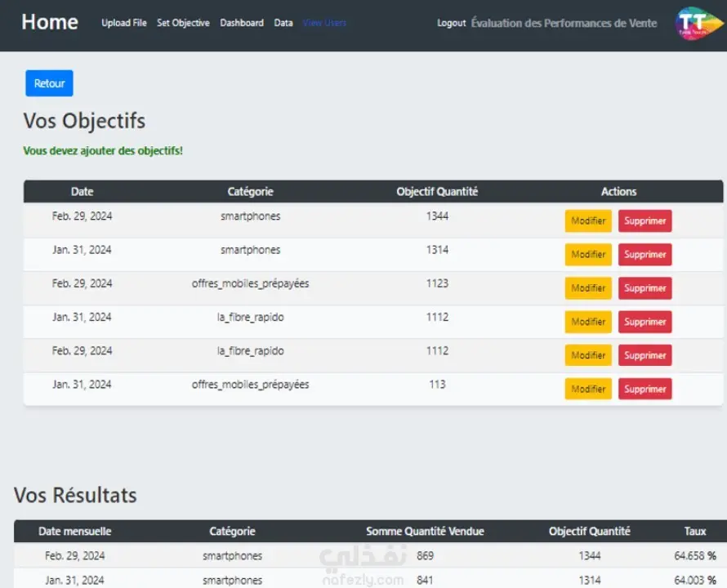Go to the Home brand link

click(x=50, y=22)
